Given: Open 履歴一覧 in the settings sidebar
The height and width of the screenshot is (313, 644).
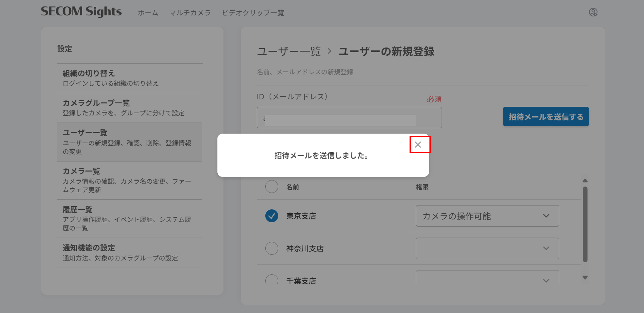Looking at the screenshot, I should pyautogui.click(x=129, y=218).
